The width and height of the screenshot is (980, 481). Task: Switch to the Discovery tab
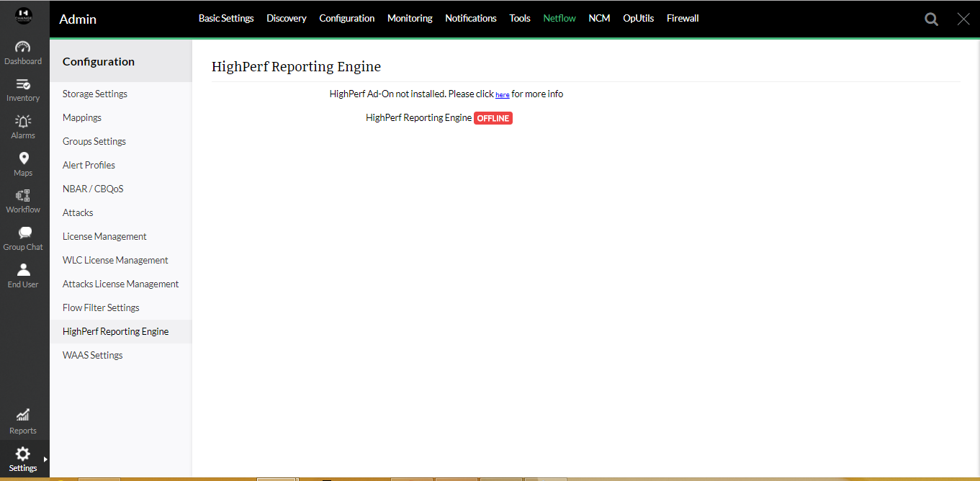287,19
